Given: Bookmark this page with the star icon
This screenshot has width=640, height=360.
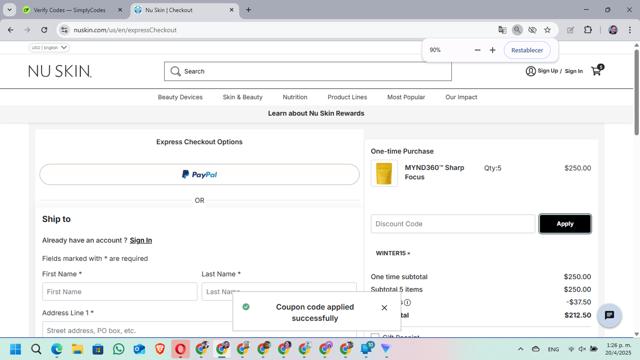Looking at the screenshot, I should coord(547,30).
